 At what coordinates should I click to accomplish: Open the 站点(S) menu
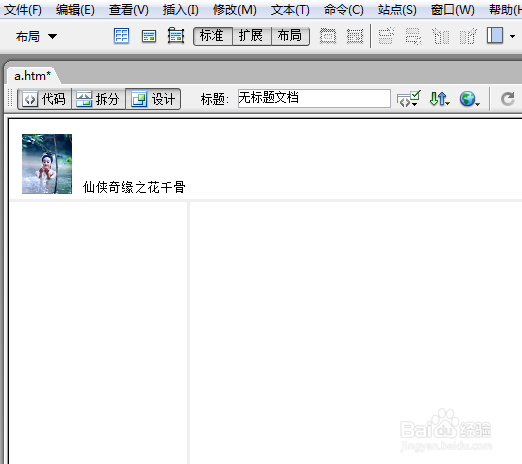tap(397, 10)
